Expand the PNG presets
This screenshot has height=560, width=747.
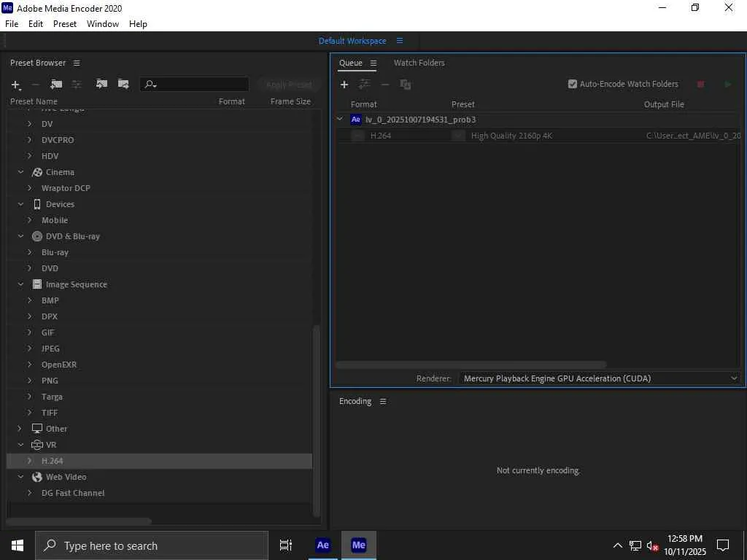29,381
